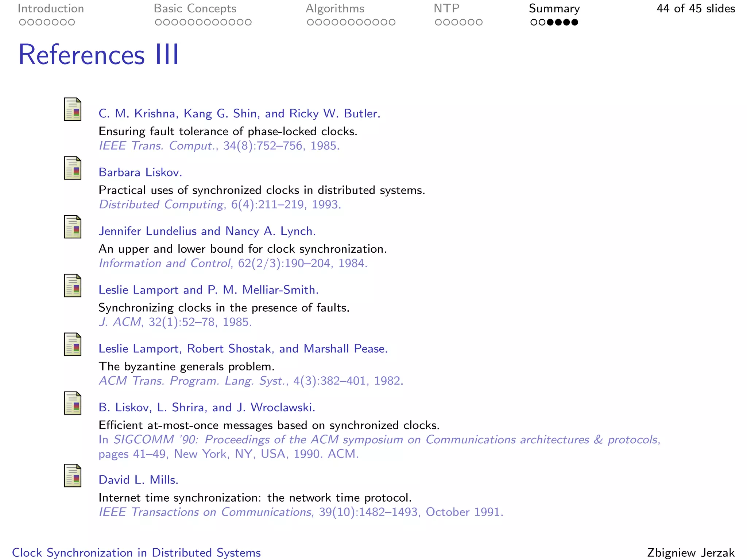Click first slide dot under NTP
The height and width of the screenshot is (560, 747).
(x=438, y=22)
